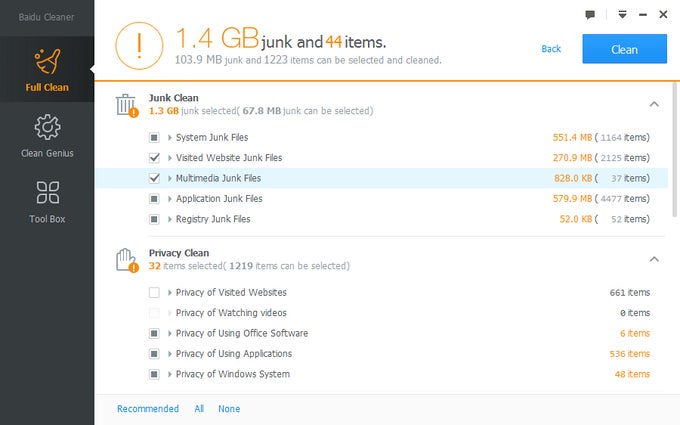The image size is (680, 425).
Task: Open Clean Genius gear icon
Action: [47, 128]
